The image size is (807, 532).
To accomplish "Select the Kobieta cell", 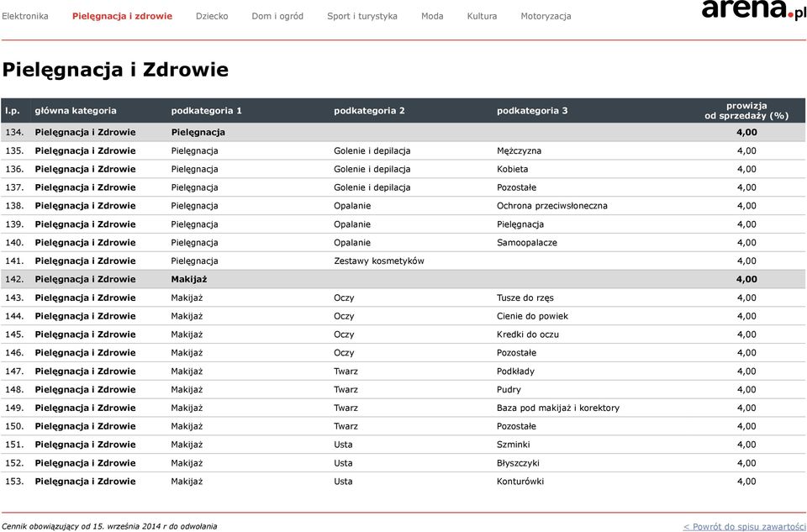I will [x=512, y=169].
